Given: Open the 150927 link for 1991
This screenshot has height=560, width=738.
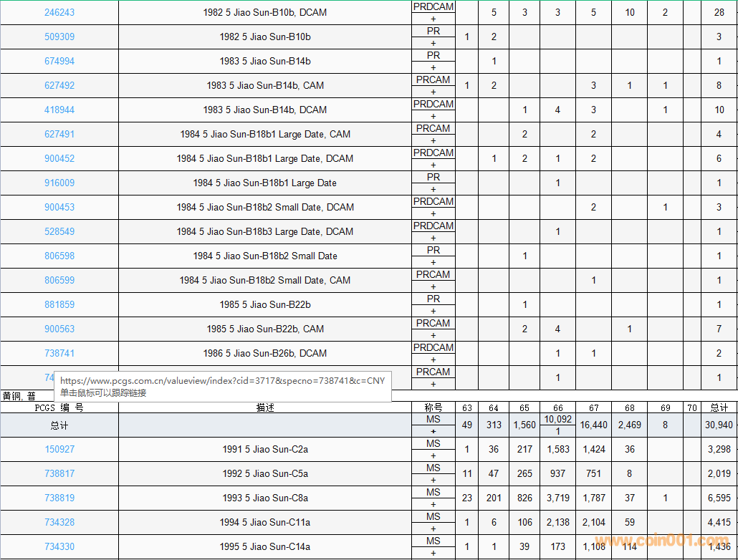Looking at the screenshot, I should [59, 449].
